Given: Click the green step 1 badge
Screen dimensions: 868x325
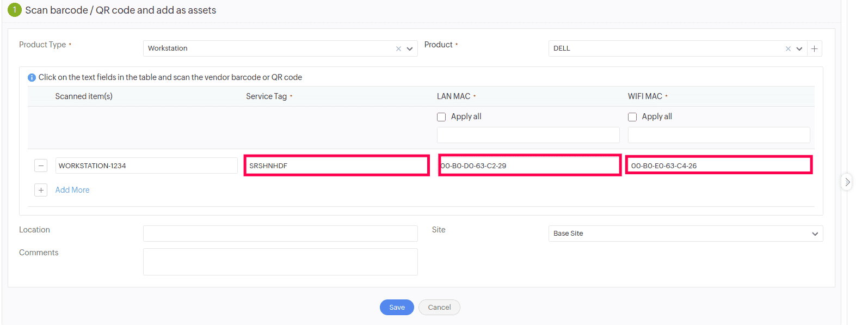Looking at the screenshot, I should click(x=15, y=10).
